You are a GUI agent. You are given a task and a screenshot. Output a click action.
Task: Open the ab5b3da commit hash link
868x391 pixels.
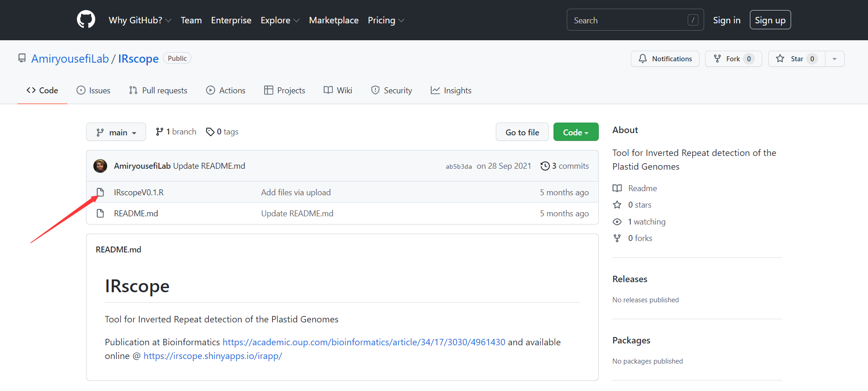coord(458,166)
